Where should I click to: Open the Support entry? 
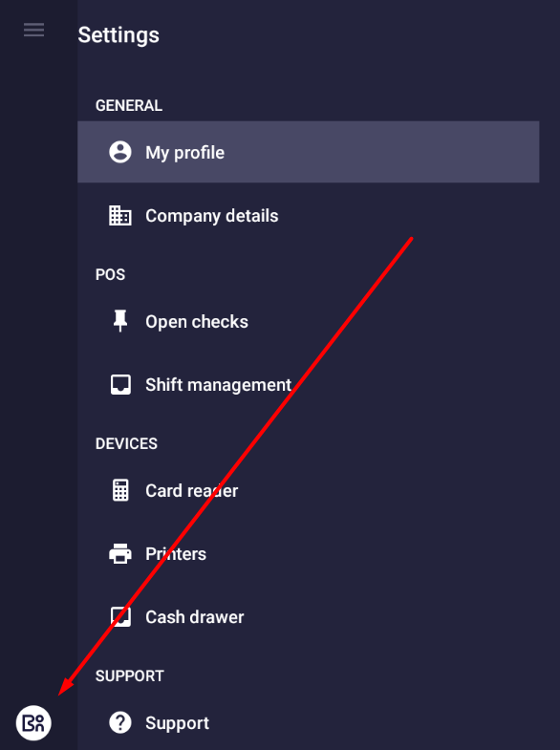click(309, 722)
